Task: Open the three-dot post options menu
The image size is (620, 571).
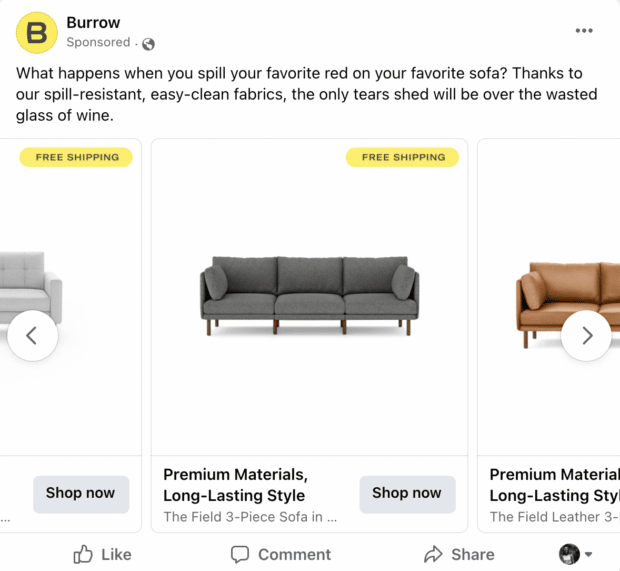Action: (584, 31)
